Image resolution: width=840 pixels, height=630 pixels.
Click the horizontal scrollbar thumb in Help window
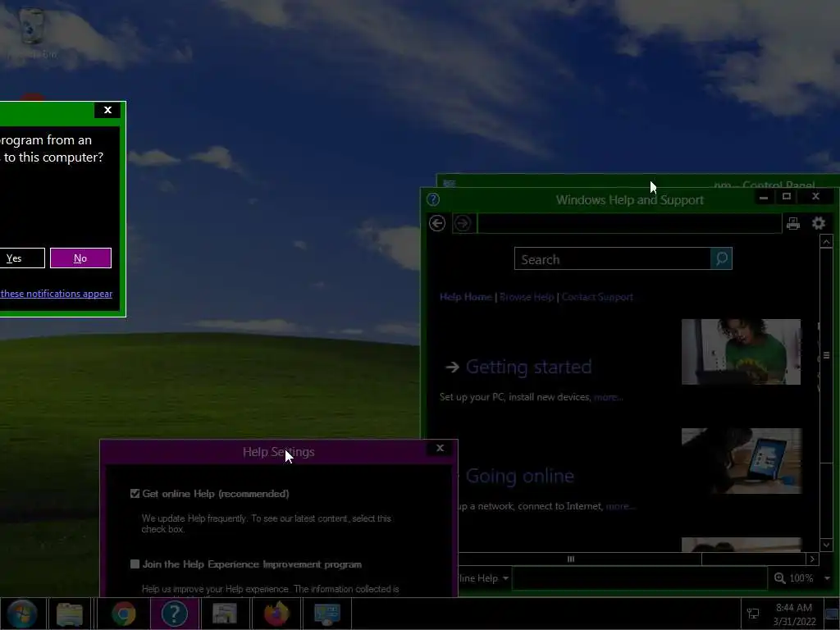pyautogui.click(x=571, y=559)
